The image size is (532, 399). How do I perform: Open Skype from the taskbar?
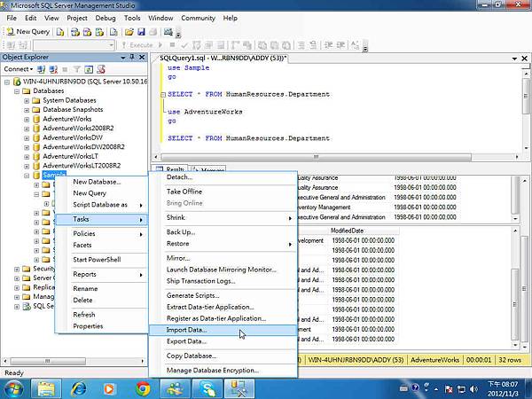tap(208, 387)
